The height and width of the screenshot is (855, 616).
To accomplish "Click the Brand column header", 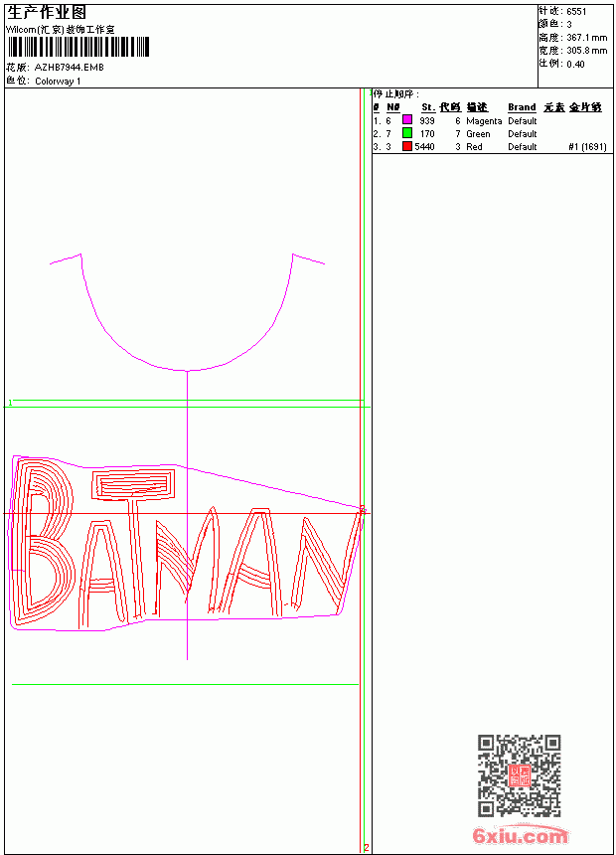I will click(522, 107).
